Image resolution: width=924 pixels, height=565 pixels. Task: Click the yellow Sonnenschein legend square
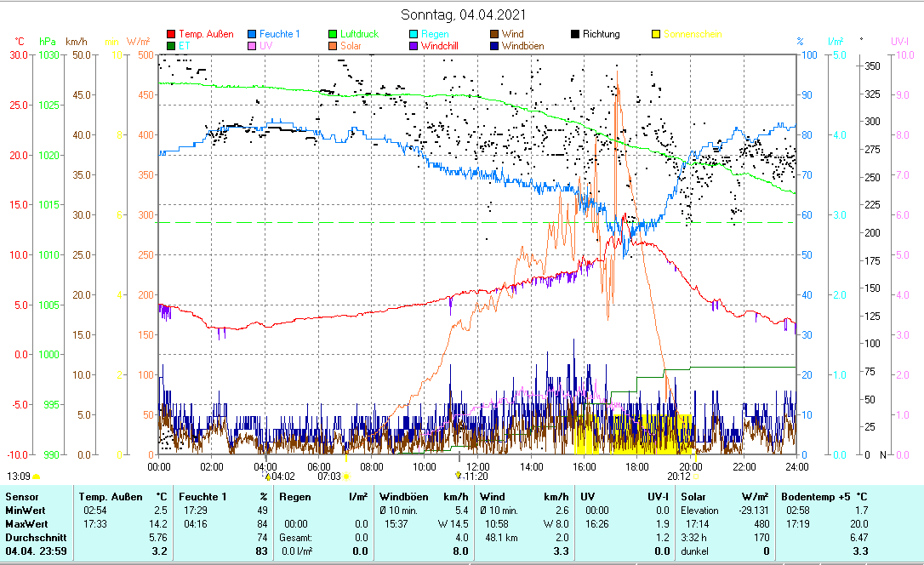point(657,34)
